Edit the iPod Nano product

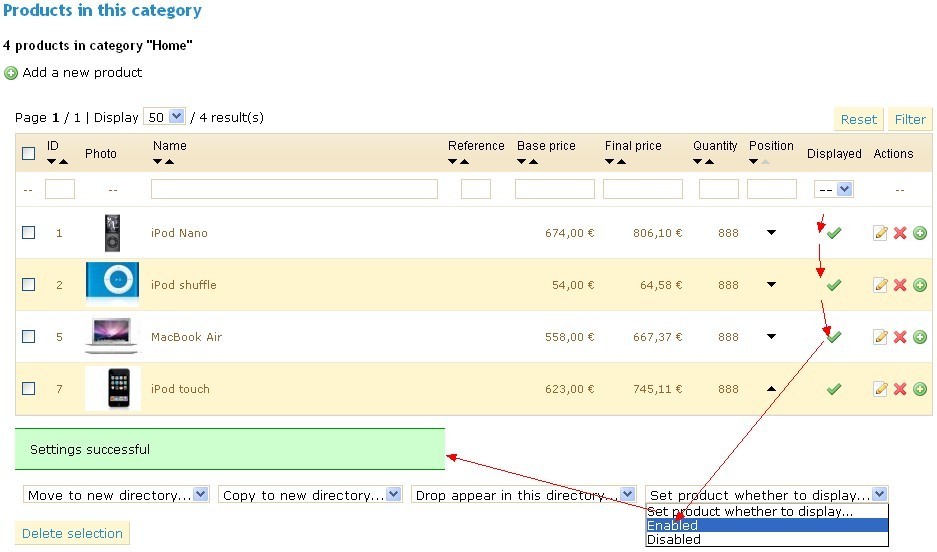(x=880, y=233)
